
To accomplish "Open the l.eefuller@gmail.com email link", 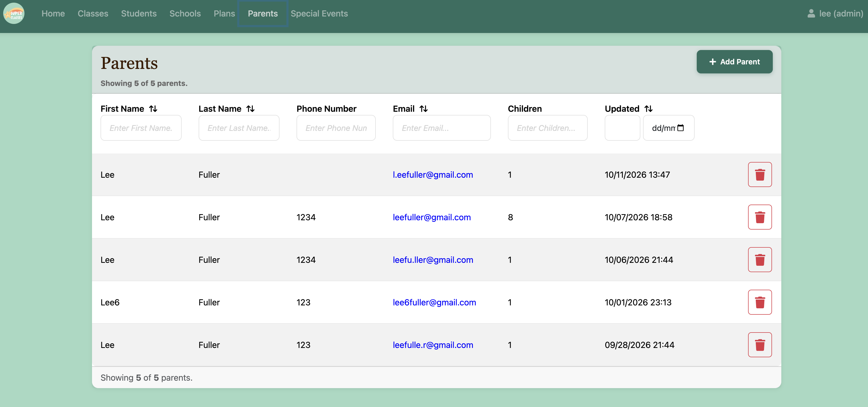I will click(x=433, y=175).
